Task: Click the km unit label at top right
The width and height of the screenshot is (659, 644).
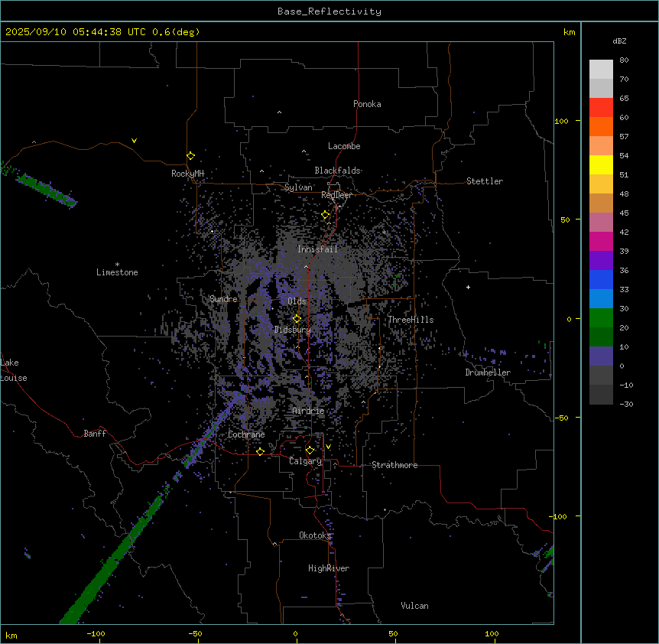Action: (569, 32)
